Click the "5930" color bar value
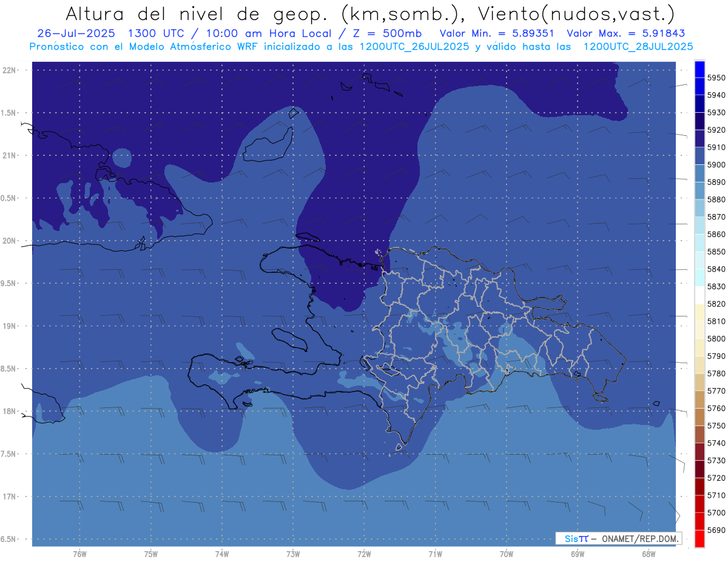728x562 pixels. (716, 113)
